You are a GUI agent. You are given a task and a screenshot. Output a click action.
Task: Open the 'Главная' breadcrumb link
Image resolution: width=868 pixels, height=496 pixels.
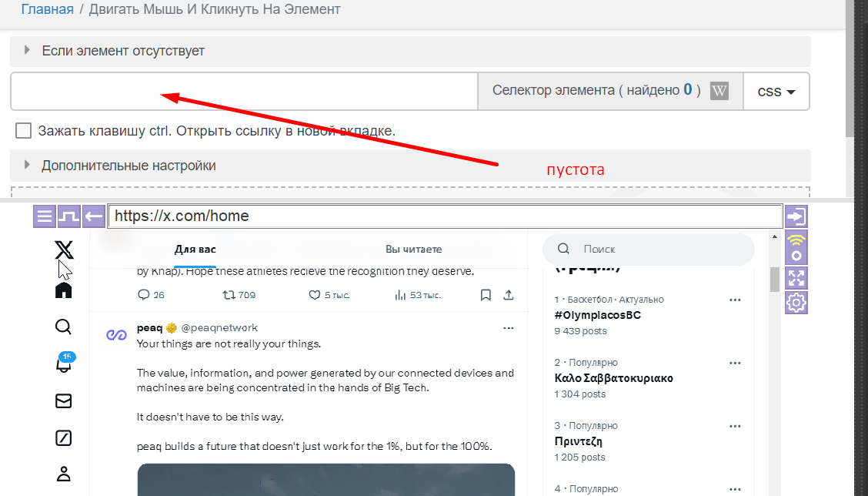tap(47, 9)
